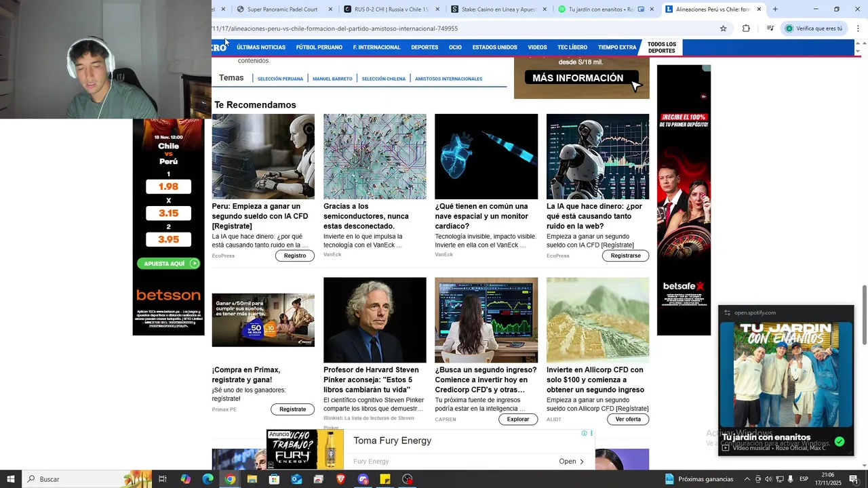Open Machu Picchu Allicorp thumbnail

point(597,320)
